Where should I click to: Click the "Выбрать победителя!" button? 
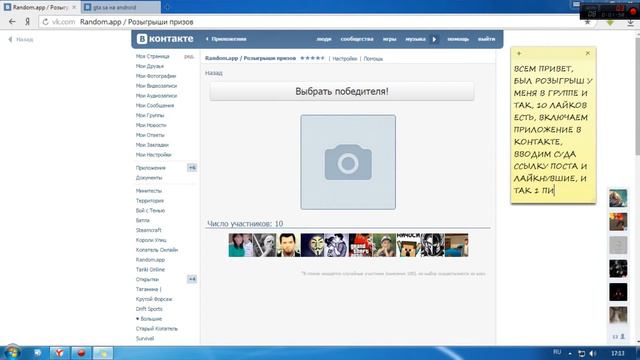(x=342, y=91)
